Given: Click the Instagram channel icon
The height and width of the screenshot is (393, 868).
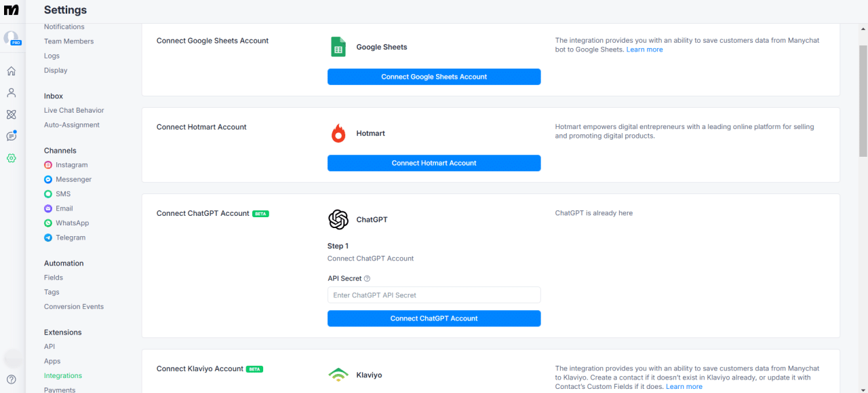Looking at the screenshot, I should (x=47, y=164).
